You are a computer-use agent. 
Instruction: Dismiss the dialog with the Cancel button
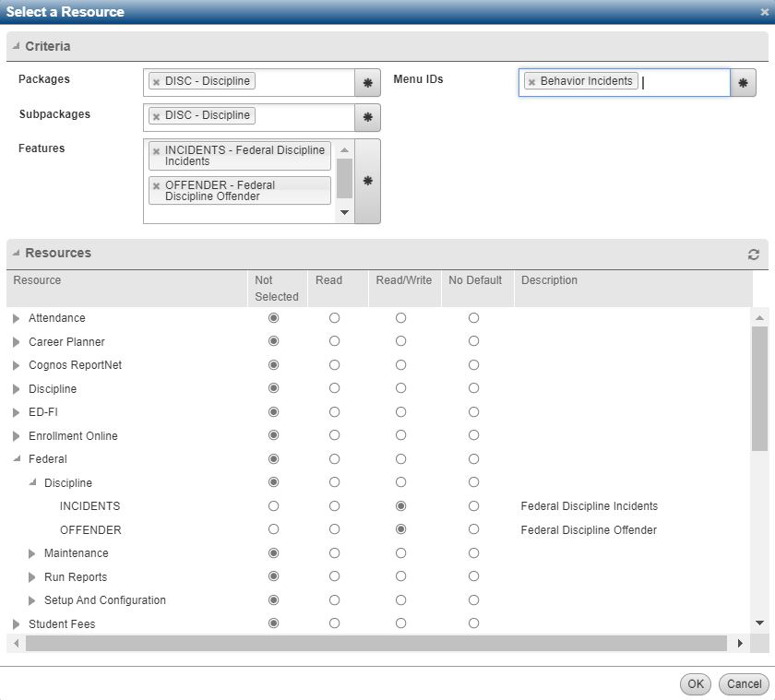[x=744, y=684]
